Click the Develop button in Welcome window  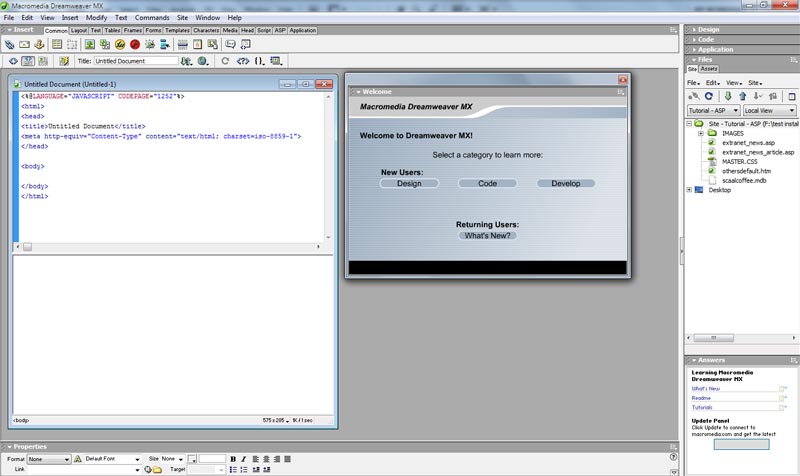(x=566, y=184)
